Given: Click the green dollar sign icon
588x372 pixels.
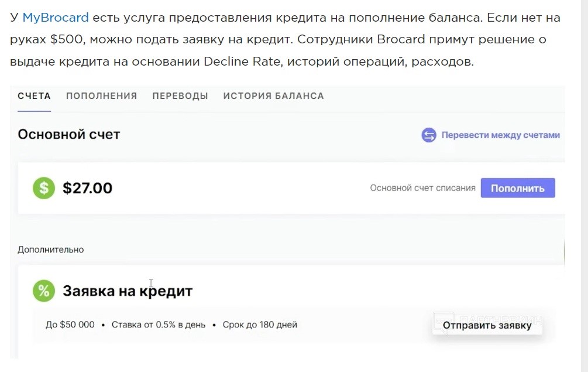Looking at the screenshot, I should coord(43,188).
